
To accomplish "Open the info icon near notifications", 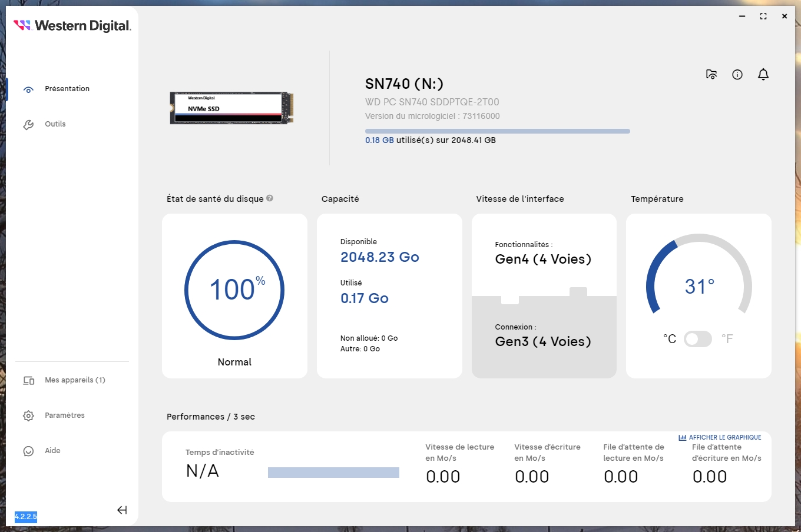I will coord(737,74).
